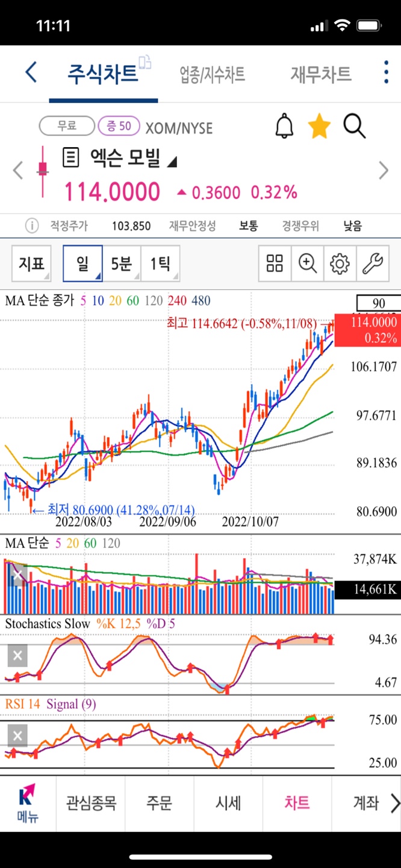
Task: Go to next stock with right chevron
Action: point(384,171)
